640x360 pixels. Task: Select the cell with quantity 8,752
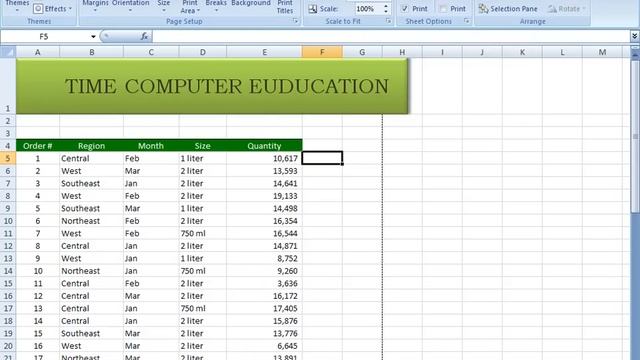tap(264, 258)
